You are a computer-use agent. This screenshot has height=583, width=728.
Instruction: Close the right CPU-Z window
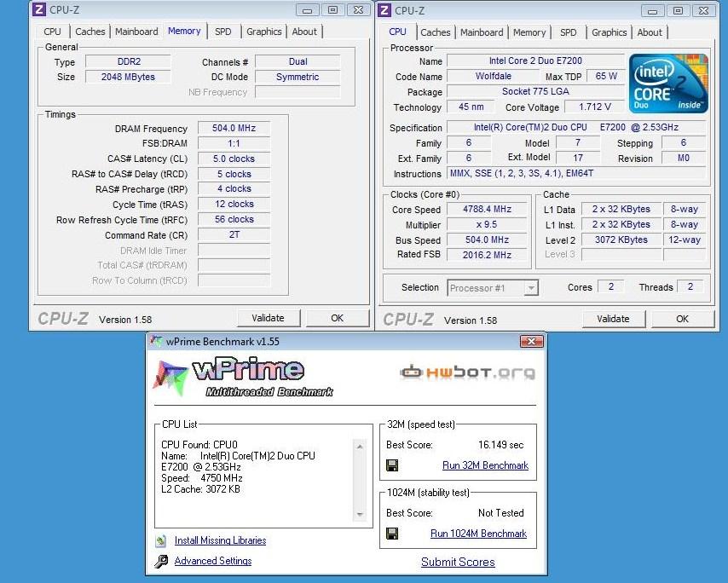[704, 10]
